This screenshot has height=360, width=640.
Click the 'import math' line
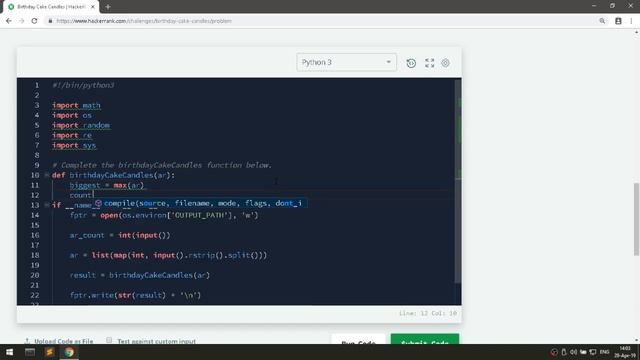tap(76, 105)
